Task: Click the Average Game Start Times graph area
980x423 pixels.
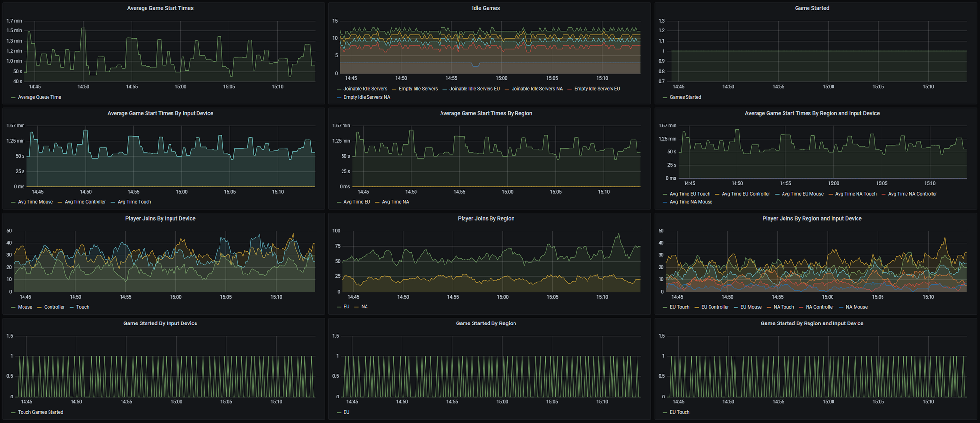Action: 170,51
